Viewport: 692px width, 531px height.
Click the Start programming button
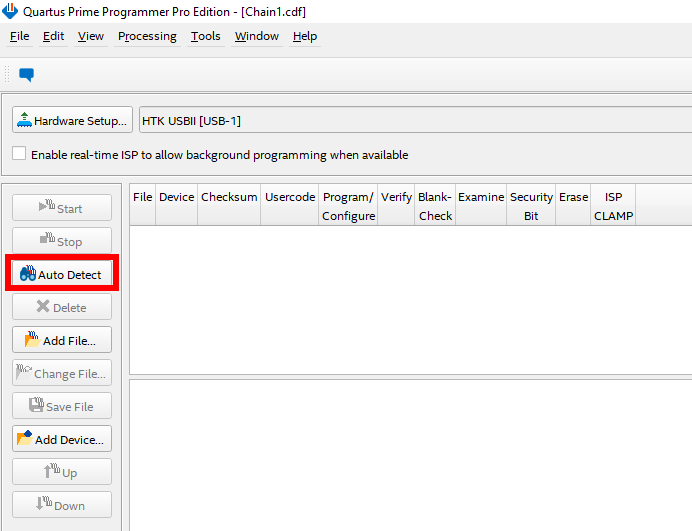[62, 207]
